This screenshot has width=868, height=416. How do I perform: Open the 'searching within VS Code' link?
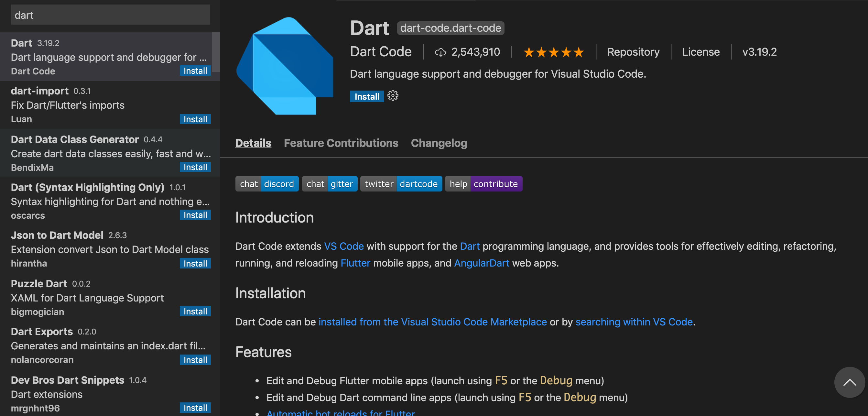(x=634, y=322)
